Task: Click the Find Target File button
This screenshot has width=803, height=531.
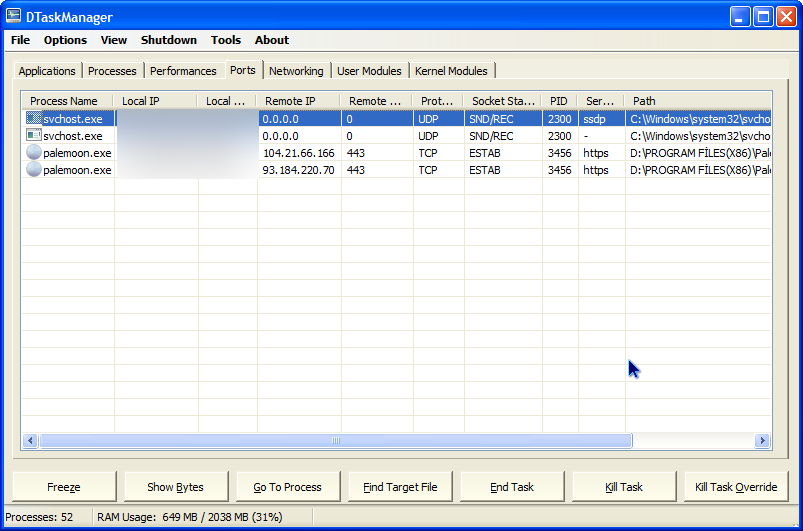Action: pos(400,487)
